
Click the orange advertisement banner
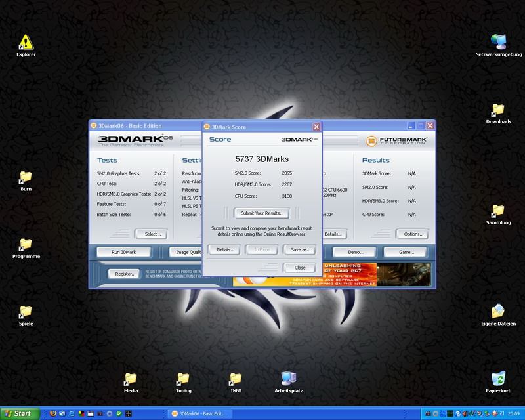pyautogui.click(x=331, y=274)
